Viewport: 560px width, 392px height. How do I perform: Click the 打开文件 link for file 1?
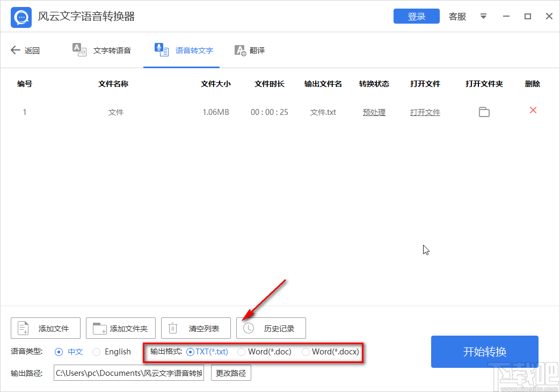(425, 112)
